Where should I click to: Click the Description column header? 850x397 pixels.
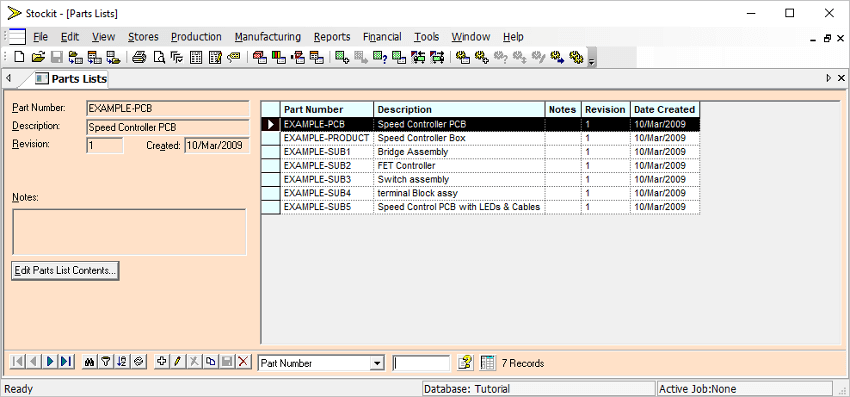click(459, 110)
